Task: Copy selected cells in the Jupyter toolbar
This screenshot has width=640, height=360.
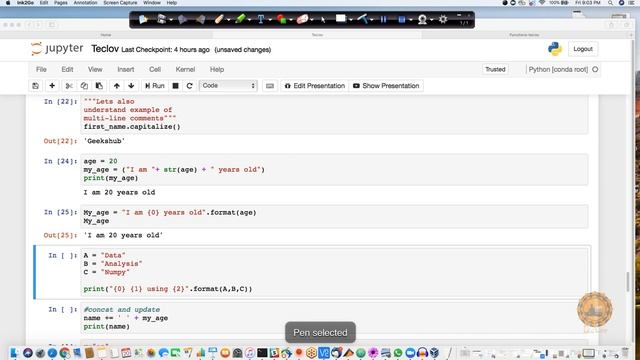Action: point(84,86)
